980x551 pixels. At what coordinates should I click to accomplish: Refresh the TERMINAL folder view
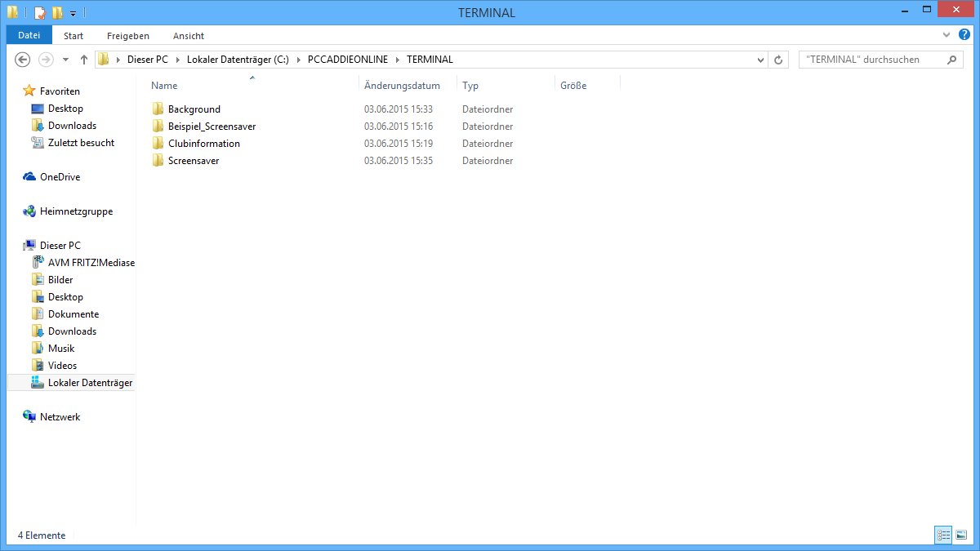point(778,60)
